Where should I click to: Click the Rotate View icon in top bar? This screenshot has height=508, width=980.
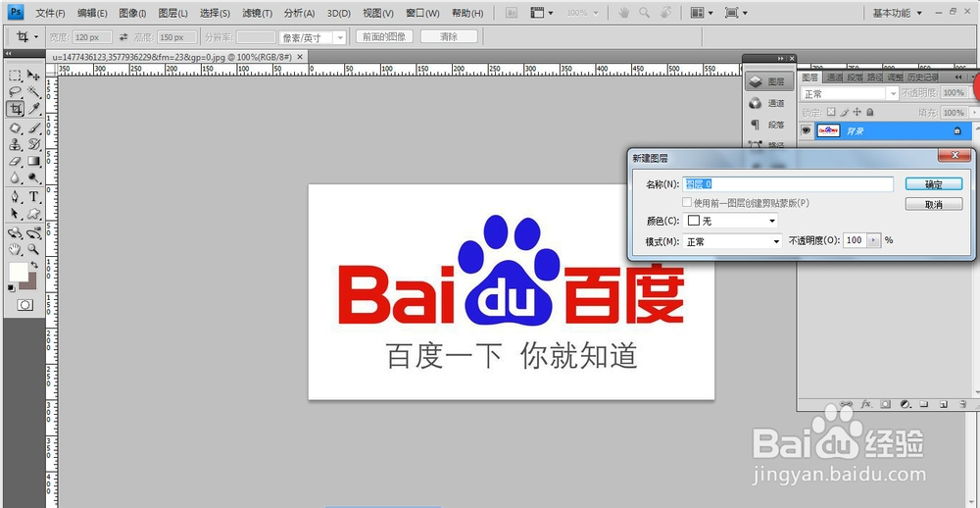(666, 13)
